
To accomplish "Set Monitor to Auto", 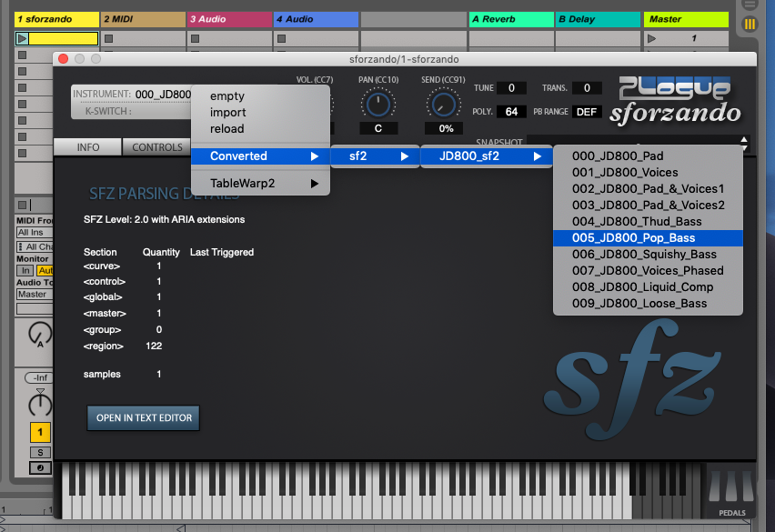I will coord(45,270).
